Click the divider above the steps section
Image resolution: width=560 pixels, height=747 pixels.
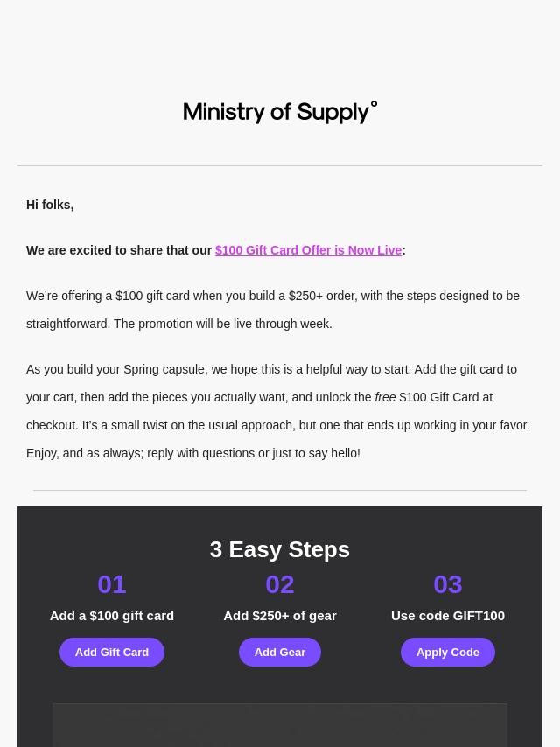(280, 490)
